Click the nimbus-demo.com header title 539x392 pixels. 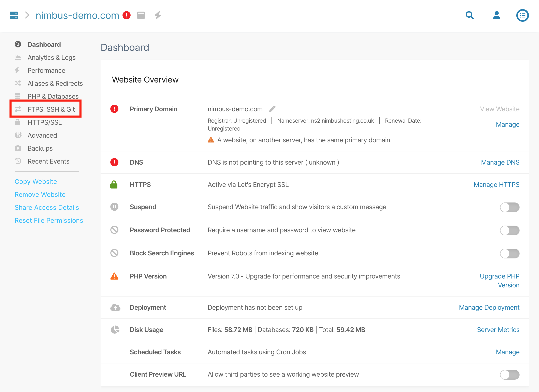click(x=77, y=15)
